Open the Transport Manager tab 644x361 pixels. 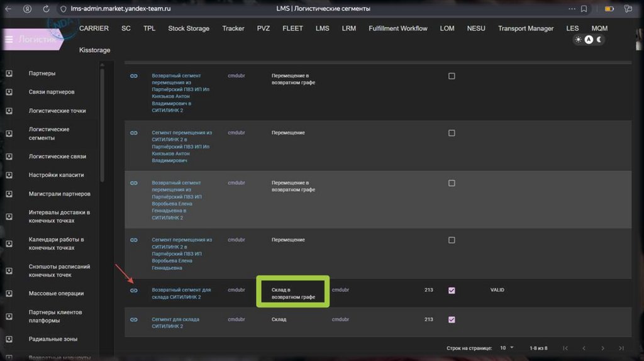526,28
